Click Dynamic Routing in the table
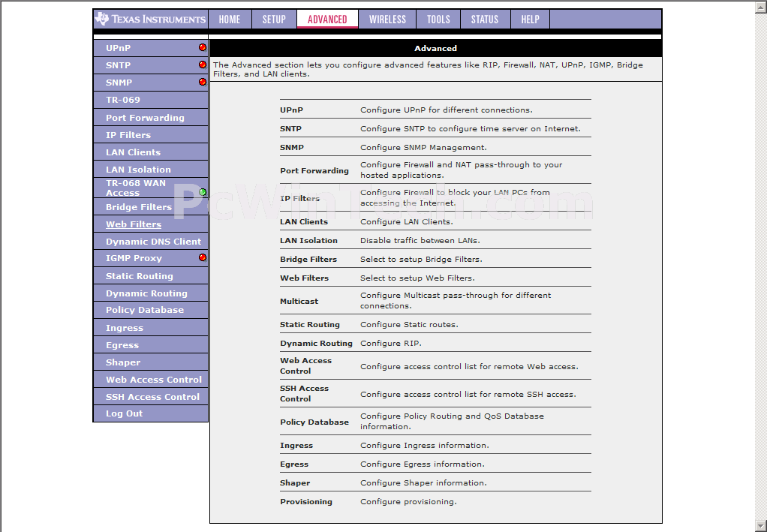This screenshot has height=532, width=767. click(x=316, y=343)
